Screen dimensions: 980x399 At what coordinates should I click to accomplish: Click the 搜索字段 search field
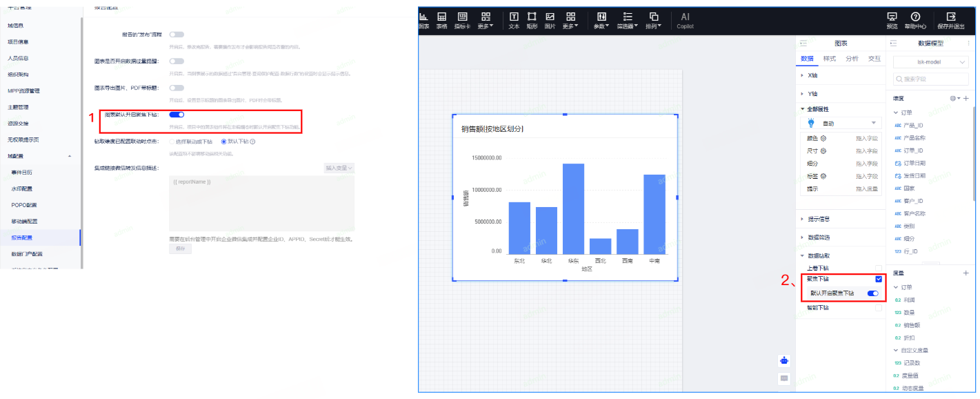click(930, 79)
